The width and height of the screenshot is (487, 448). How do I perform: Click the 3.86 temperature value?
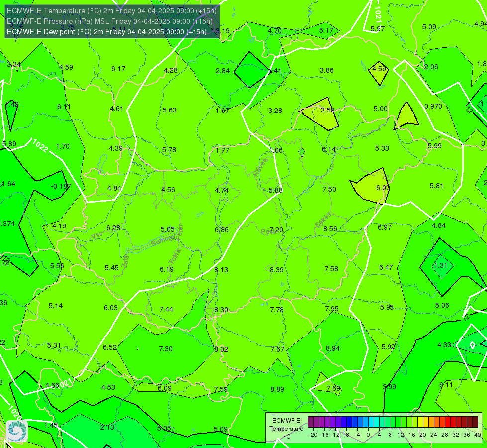(x=327, y=70)
